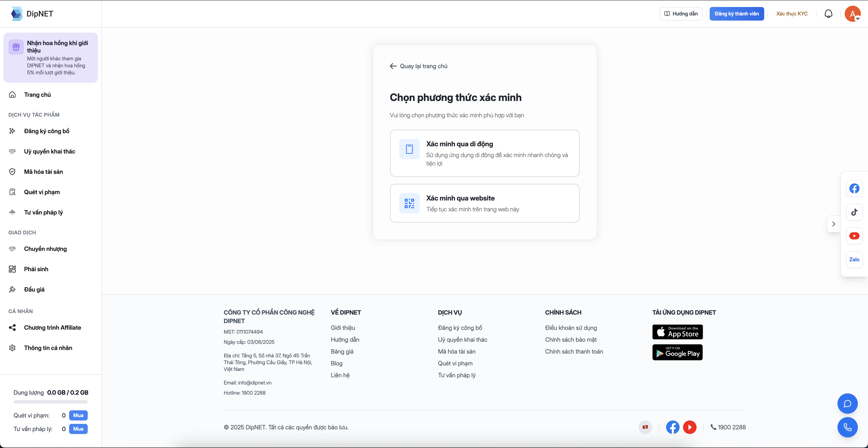Click the back arrow to return home
Viewport: 868px width, 448px height.
393,66
